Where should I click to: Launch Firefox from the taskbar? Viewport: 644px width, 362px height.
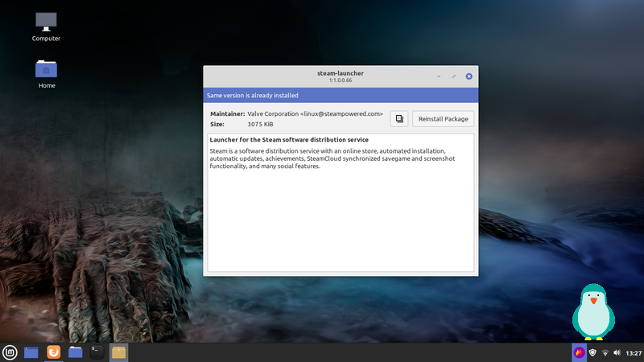[53, 352]
